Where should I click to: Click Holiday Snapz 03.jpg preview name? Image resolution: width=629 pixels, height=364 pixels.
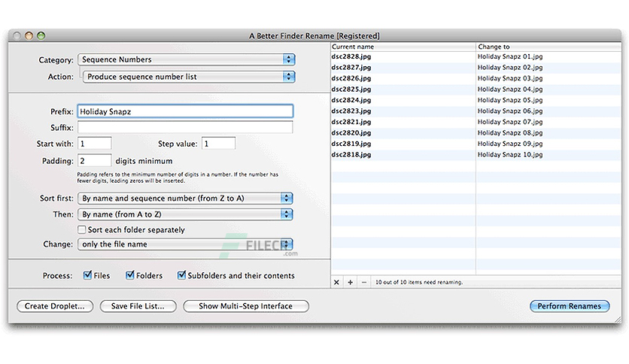tap(510, 78)
